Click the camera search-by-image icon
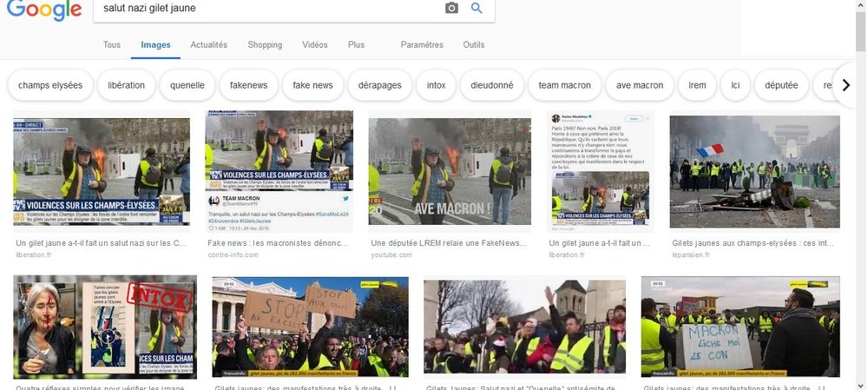Image resolution: width=868 pixels, height=390 pixels. 451,9
